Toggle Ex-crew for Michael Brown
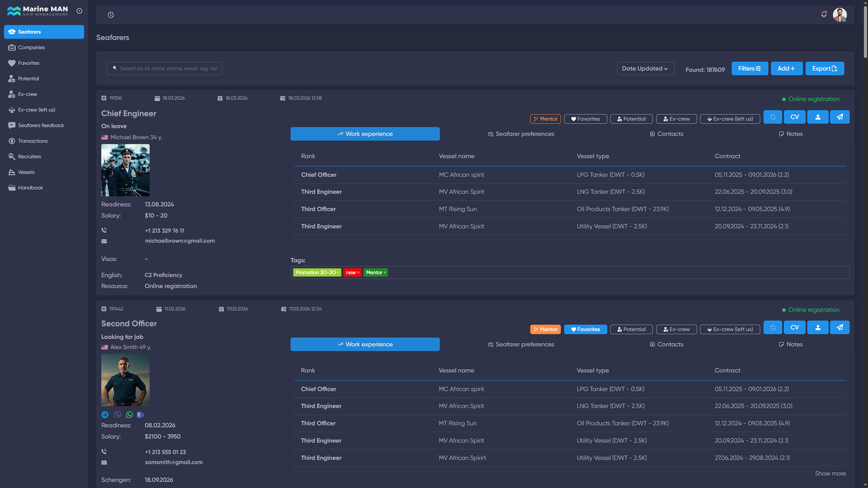 pos(676,119)
